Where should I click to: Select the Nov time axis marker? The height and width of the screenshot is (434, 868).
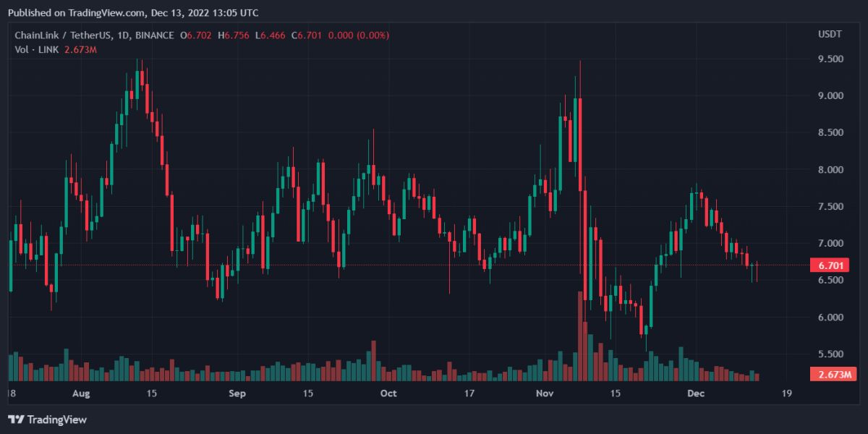[545, 394]
